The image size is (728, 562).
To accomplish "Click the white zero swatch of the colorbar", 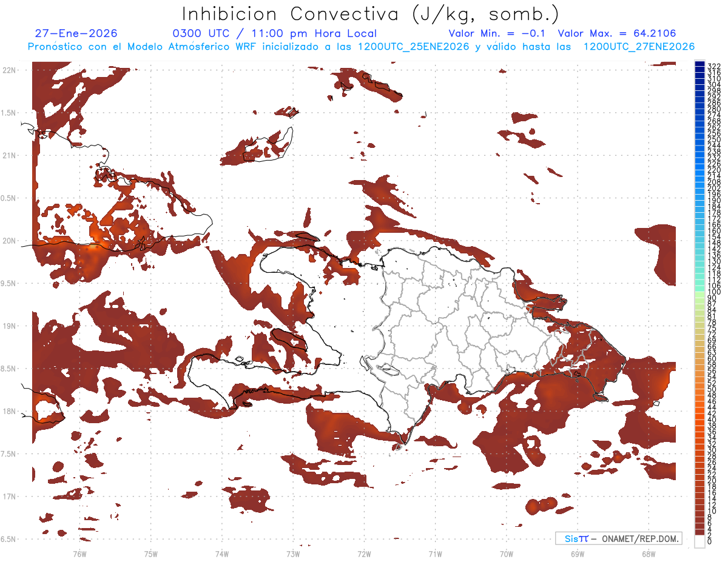I will pyautogui.click(x=700, y=541).
